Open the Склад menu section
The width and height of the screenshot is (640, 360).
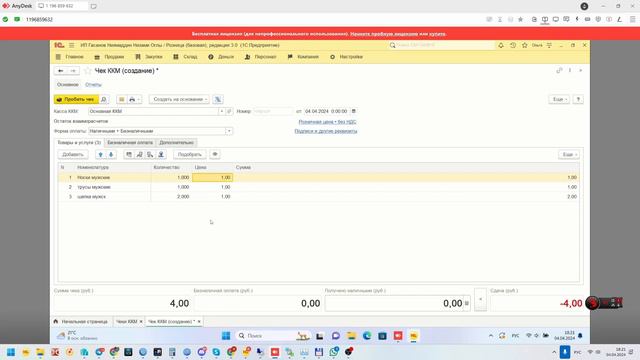tap(185, 57)
